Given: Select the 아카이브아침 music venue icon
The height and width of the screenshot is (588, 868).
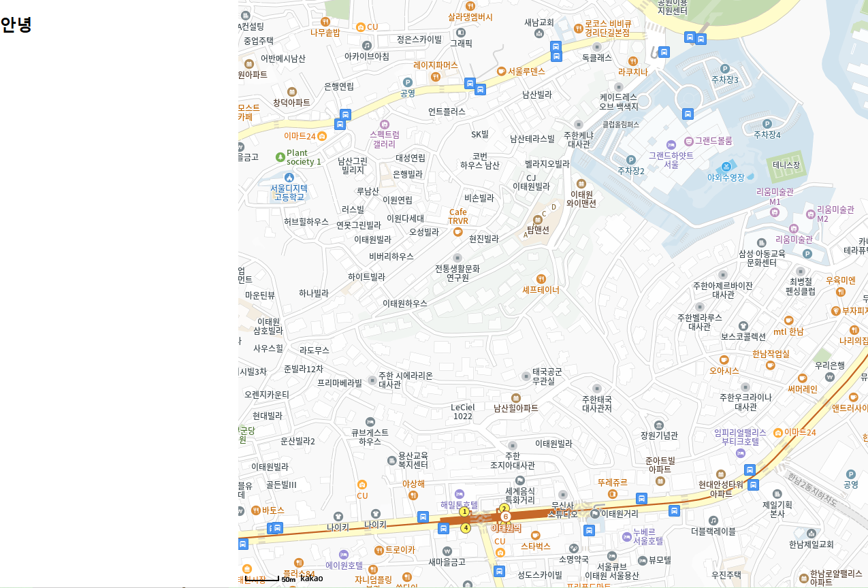Looking at the screenshot, I should (x=367, y=45).
